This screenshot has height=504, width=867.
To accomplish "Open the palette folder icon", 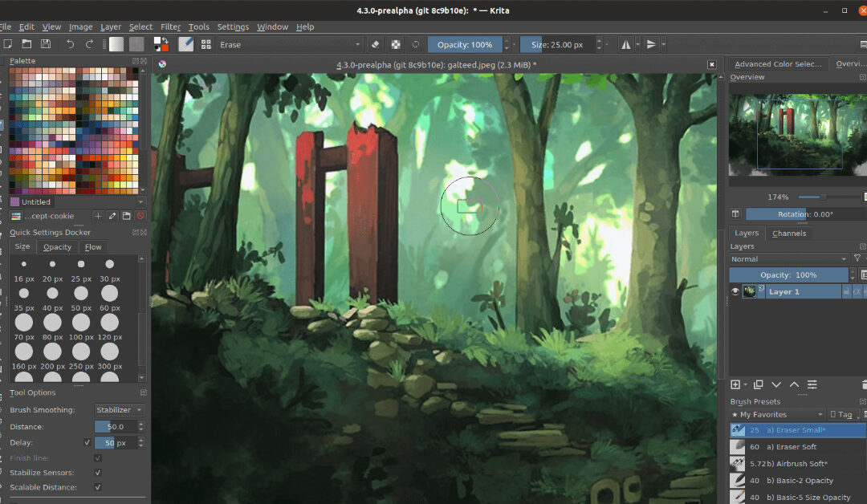I will tap(127, 216).
